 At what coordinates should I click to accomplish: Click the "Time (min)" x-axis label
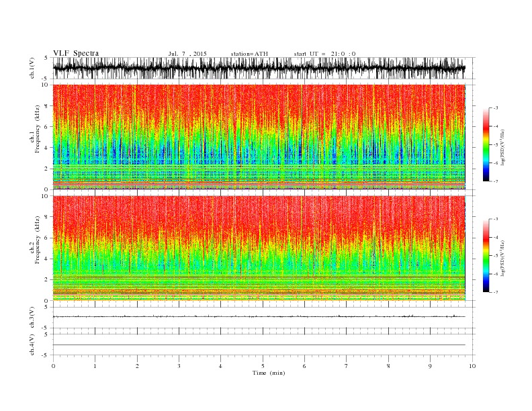coord(269,373)
